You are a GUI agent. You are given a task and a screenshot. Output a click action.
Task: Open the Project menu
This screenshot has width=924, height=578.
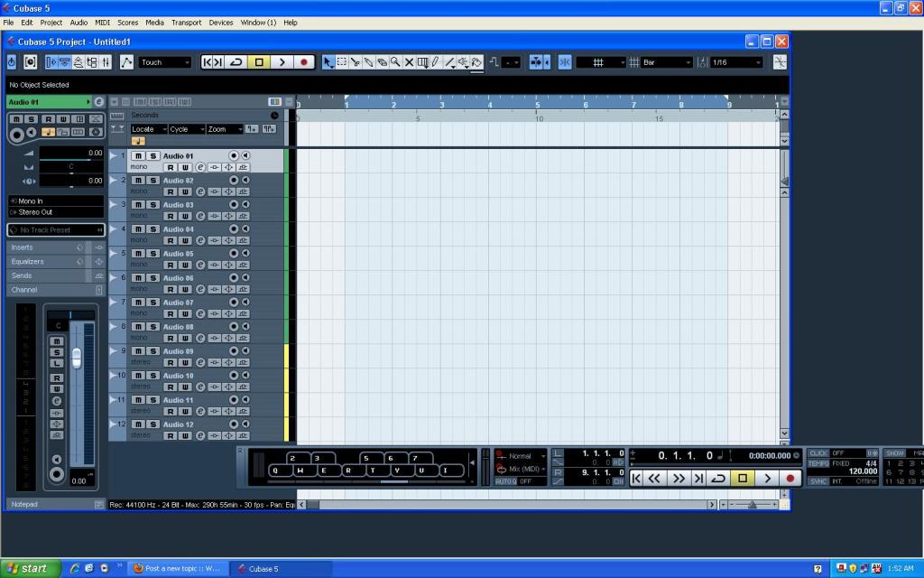51,23
